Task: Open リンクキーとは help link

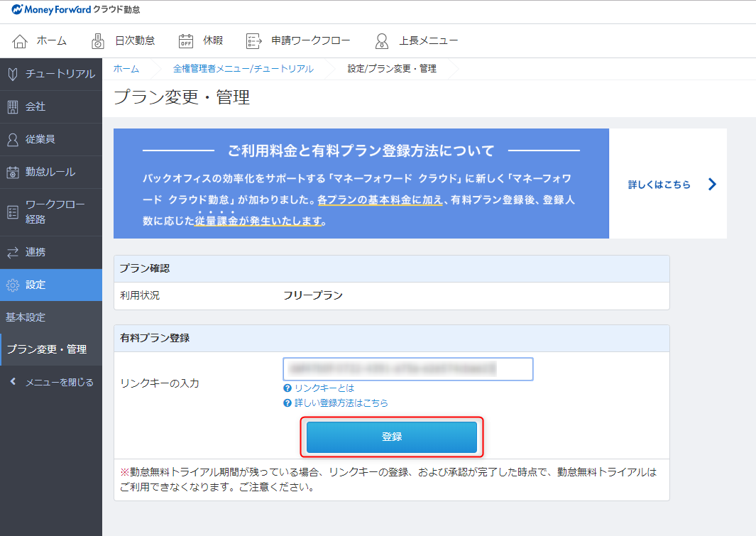Action: (x=324, y=388)
